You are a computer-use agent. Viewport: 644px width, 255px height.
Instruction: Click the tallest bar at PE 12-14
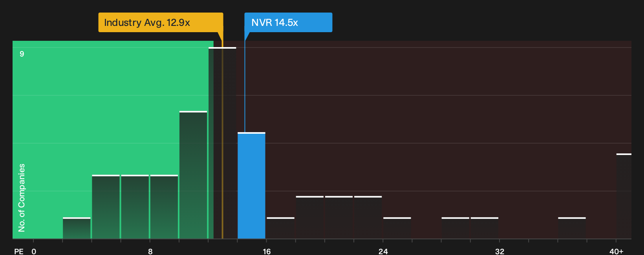tap(222, 143)
